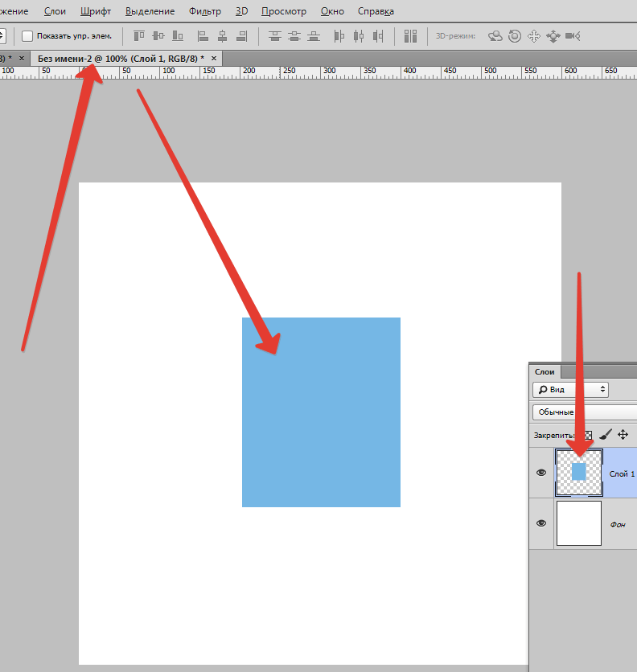The height and width of the screenshot is (672, 637).
Task: Click the Align horizontal centers icon
Action: 221,36
